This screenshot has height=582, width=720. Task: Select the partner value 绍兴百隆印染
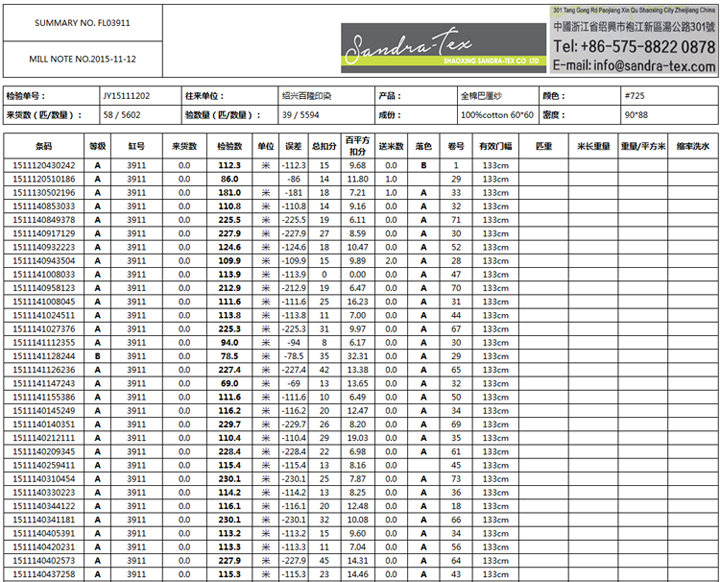[306, 96]
